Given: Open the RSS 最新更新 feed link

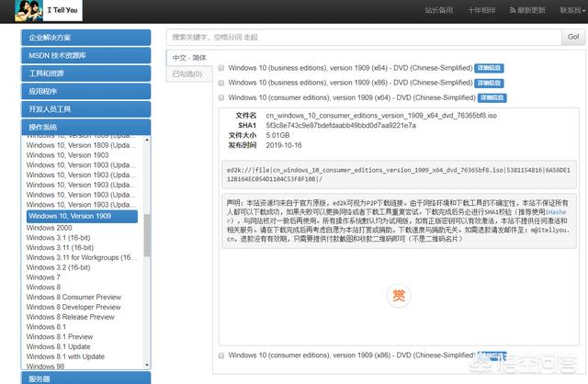Looking at the screenshot, I should click(x=527, y=10).
